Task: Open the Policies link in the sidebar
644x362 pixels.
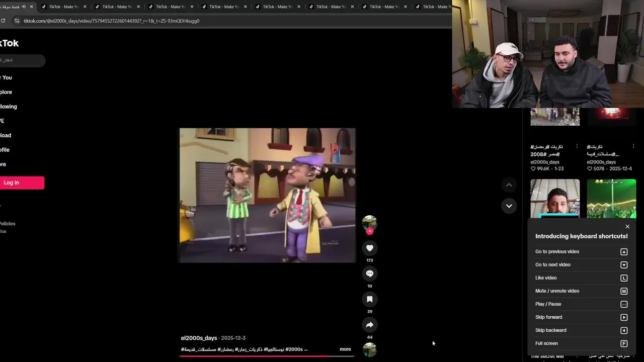Action: [x=8, y=224]
